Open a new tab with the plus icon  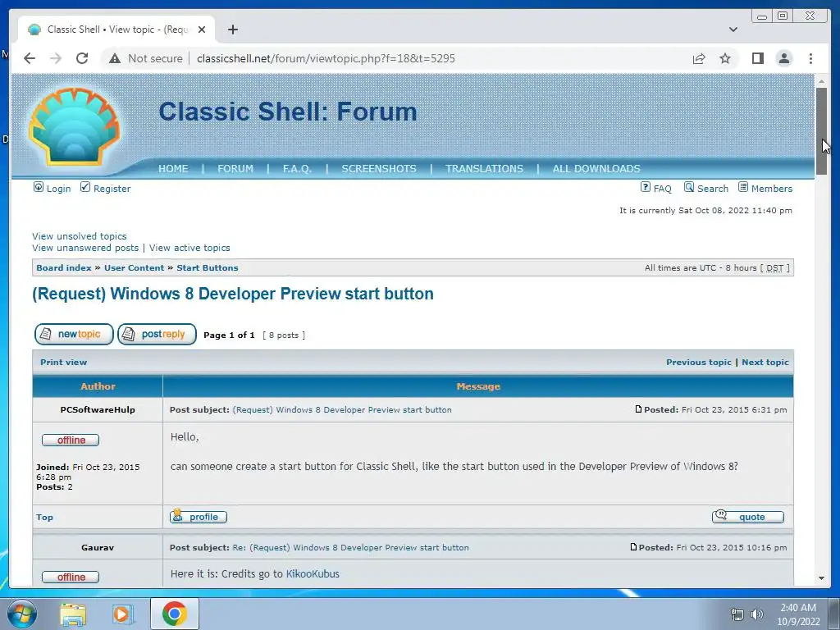(x=232, y=30)
